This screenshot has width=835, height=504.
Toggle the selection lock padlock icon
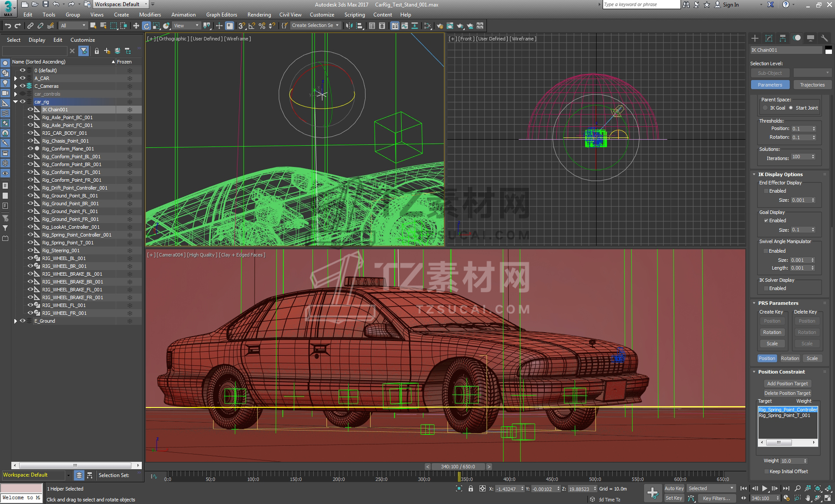coord(470,489)
